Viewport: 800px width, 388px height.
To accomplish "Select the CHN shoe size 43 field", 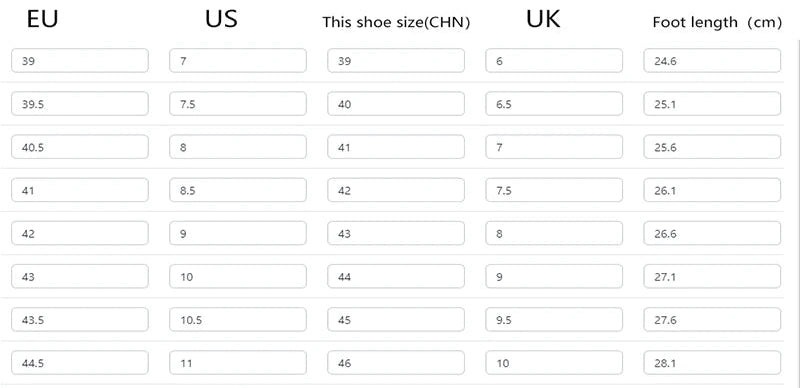I will [x=396, y=233].
